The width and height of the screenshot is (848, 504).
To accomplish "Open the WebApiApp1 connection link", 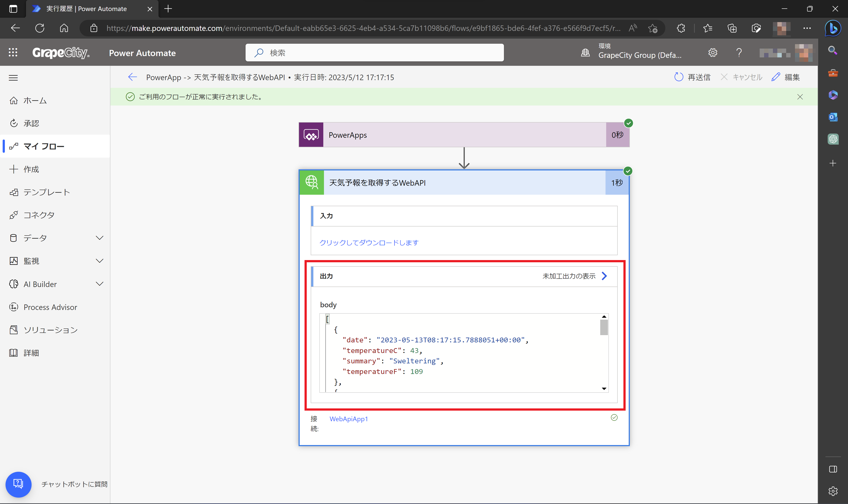I will pos(348,419).
